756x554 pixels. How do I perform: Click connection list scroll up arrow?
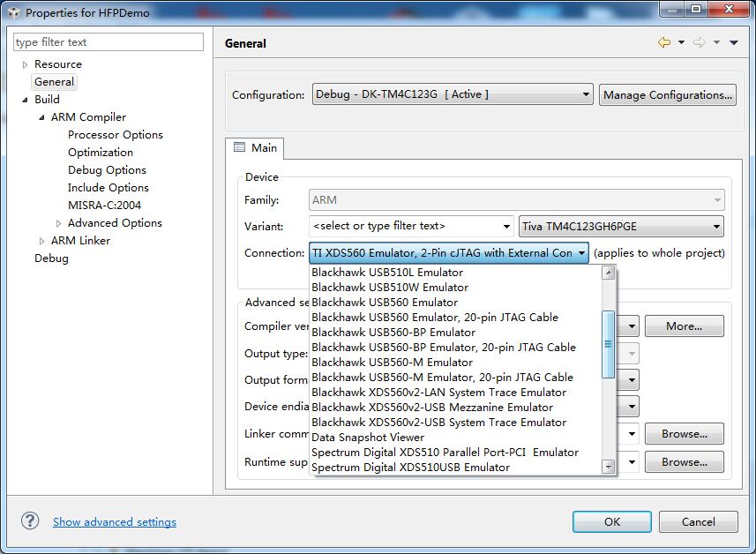pos(609,273)
